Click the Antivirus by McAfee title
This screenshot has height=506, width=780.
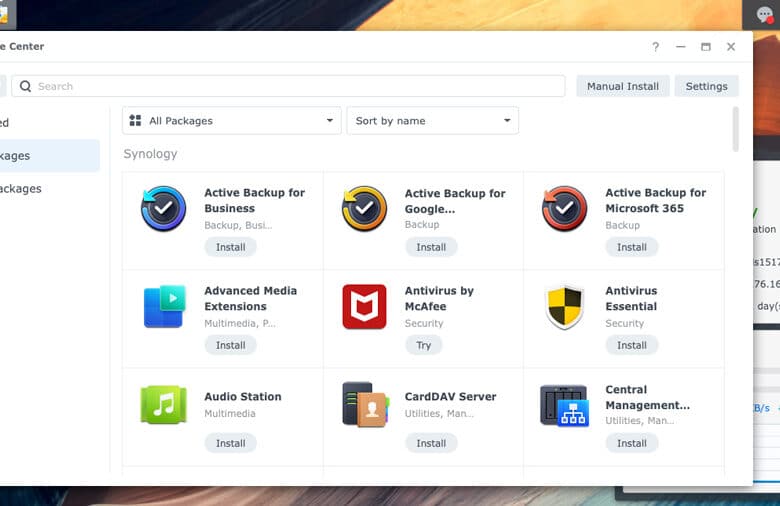coord(439,299)
